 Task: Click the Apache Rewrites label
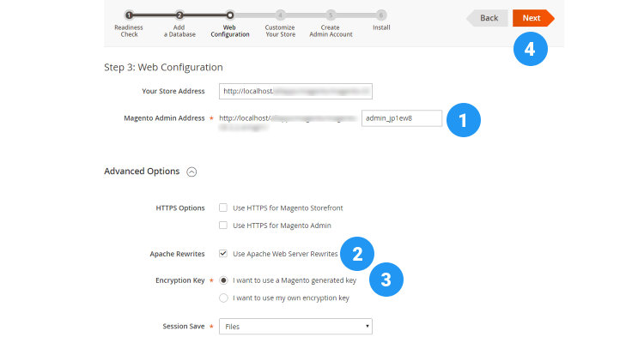(177, 254)
